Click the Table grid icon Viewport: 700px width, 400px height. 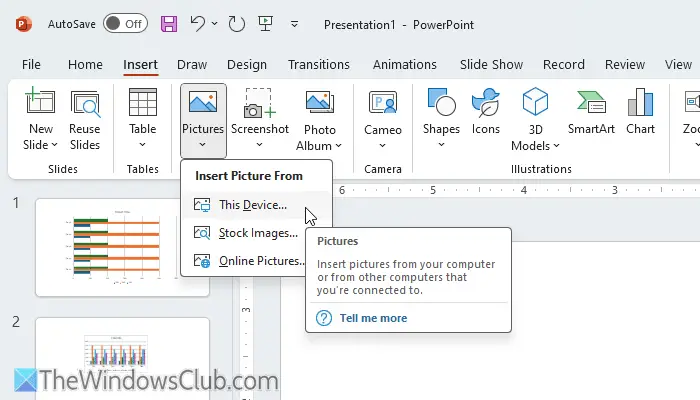[142, 102]
